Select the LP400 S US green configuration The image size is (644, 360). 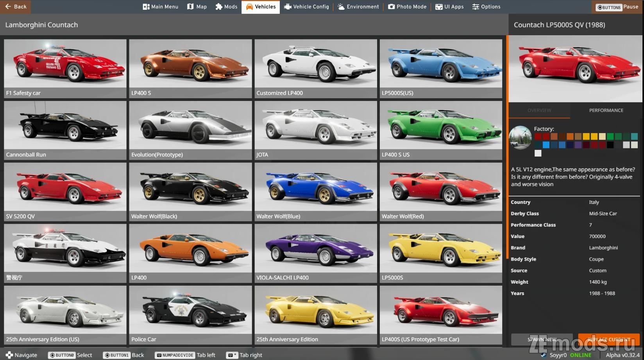point(441,130)
